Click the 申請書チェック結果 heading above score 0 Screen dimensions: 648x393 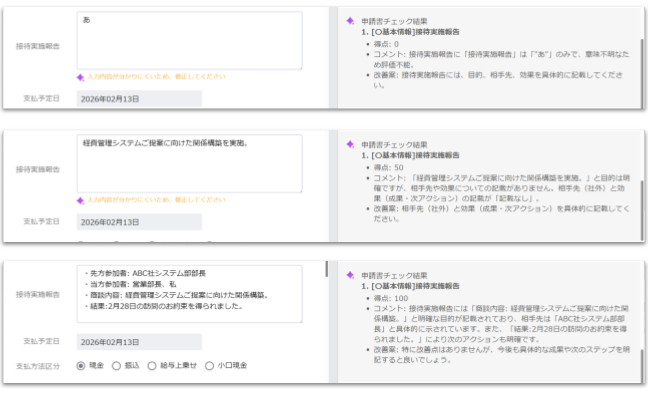(x=394, y=21)
